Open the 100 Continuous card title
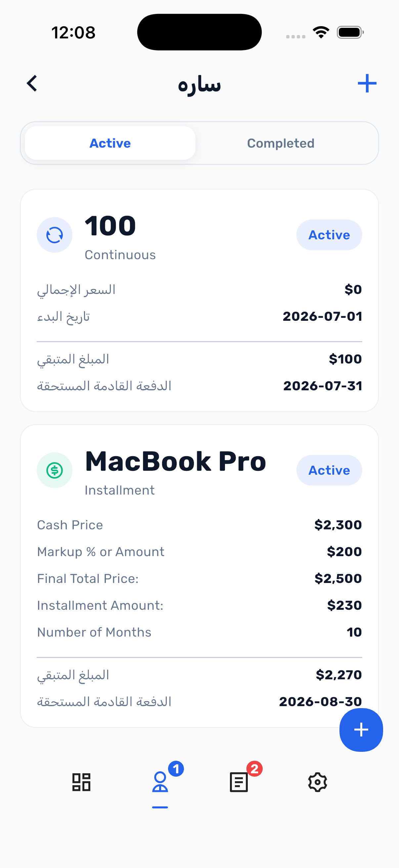This screenshot has height=868, width=399. click(x=110, y=226)
